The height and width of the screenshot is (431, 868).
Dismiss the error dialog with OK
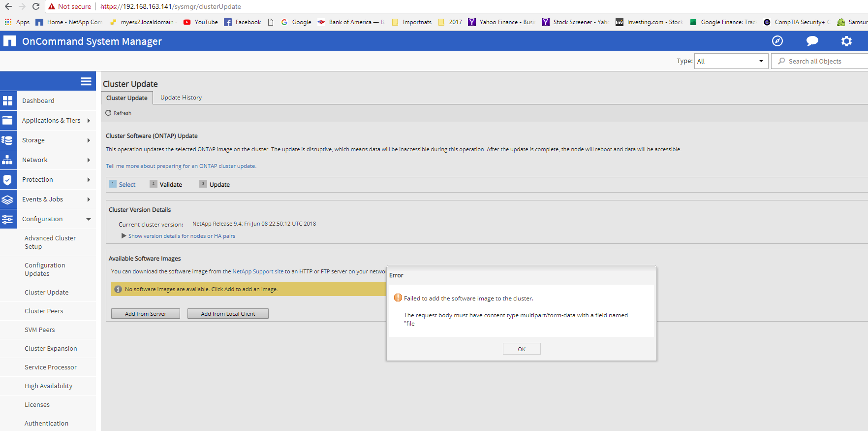(x=522, y=349)
